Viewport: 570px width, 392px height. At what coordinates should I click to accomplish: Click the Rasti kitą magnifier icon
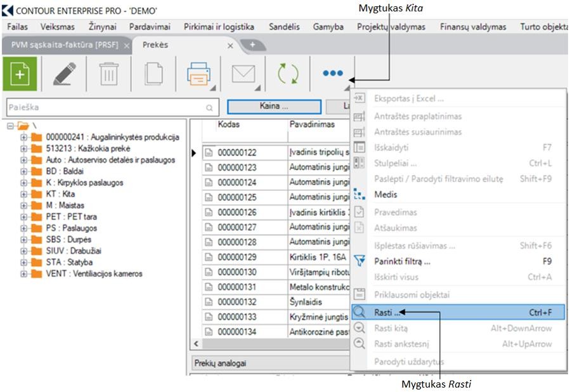(x=359, y=328)
